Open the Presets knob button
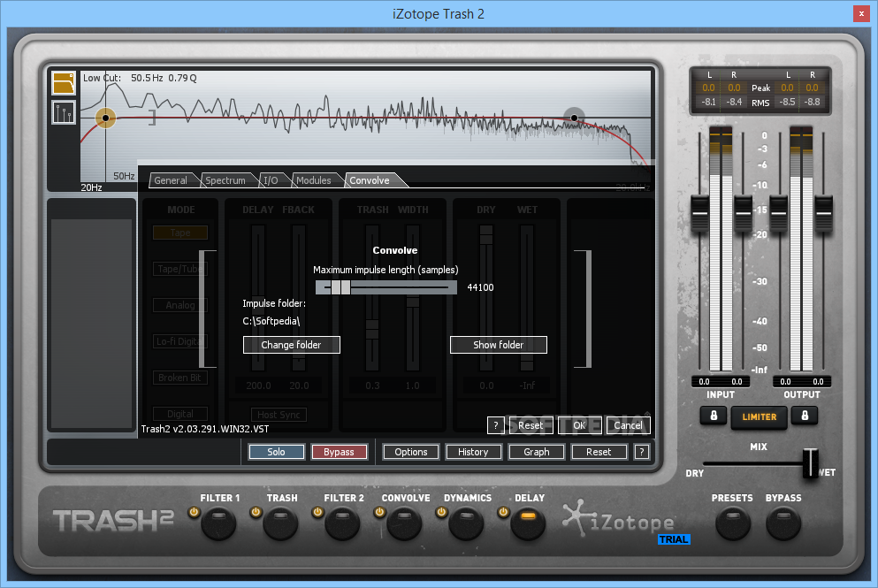The width and height of the screenshot is (878, 588). click(733, 523)
